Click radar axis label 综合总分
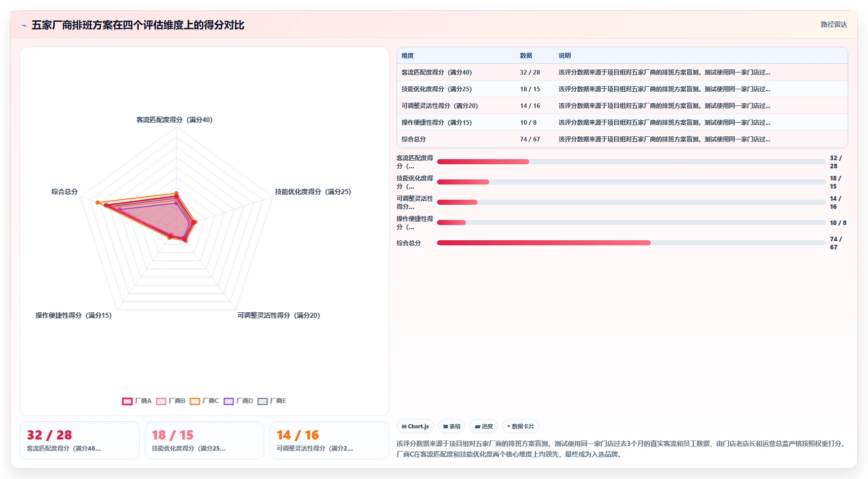 pyautogui.click(x=64, y=192)
